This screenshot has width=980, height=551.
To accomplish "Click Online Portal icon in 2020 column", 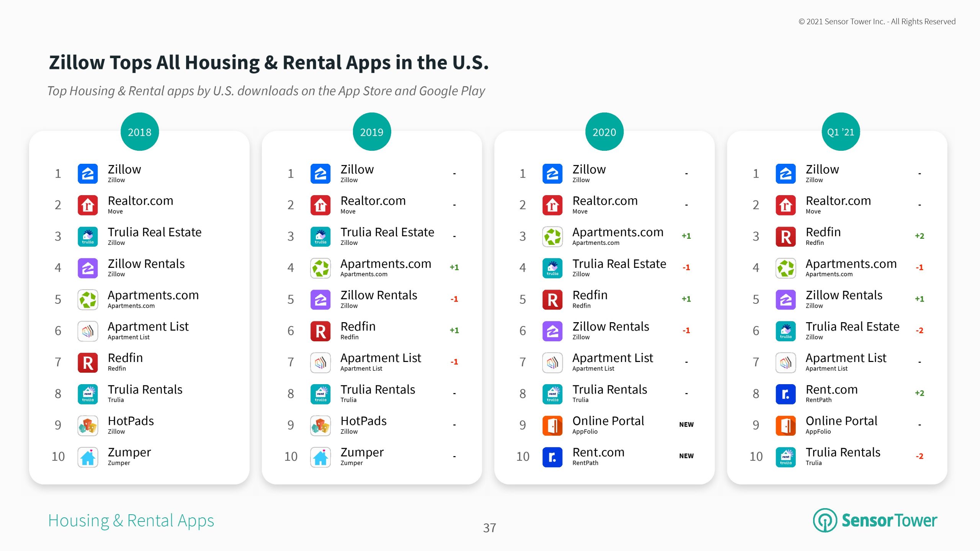I will 552,425.
